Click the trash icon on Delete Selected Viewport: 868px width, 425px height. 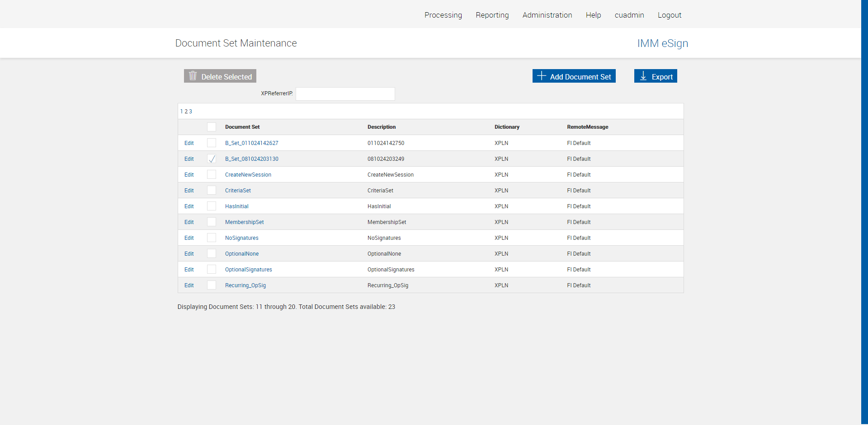tap(193, 76)
